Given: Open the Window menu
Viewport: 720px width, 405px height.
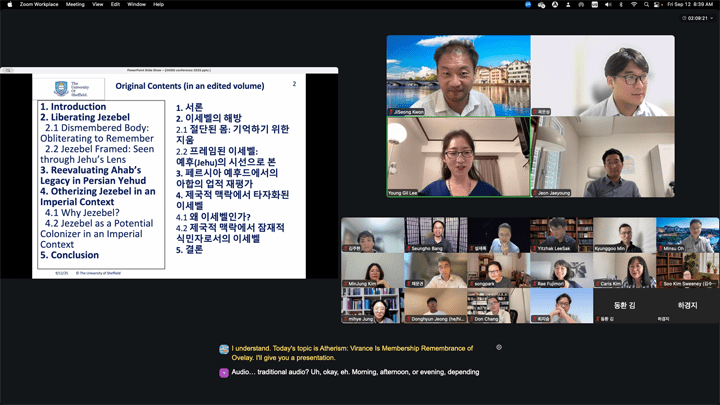Looking at the screenshot, I should (x=137, y=4).
